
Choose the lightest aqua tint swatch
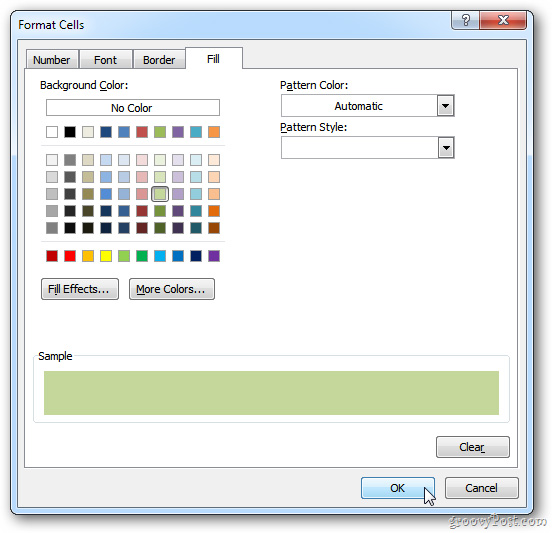[x=196, y=160]
